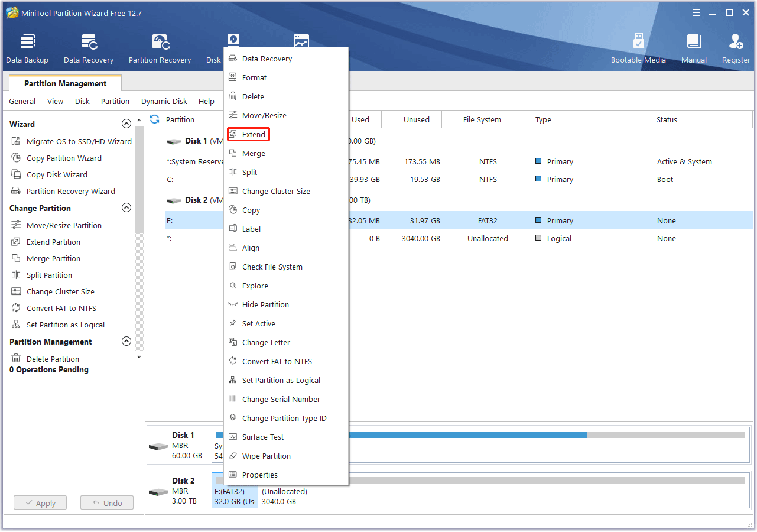Sort by Status column header
This screenshot has height=532, width=757.
[x=703, y=119]
